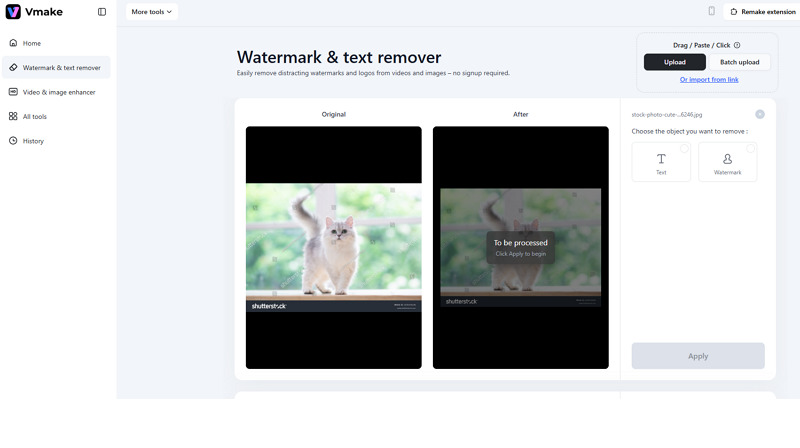Open the Remake extension button
This screenshot has height=448, width=800.
coord(762,12)
